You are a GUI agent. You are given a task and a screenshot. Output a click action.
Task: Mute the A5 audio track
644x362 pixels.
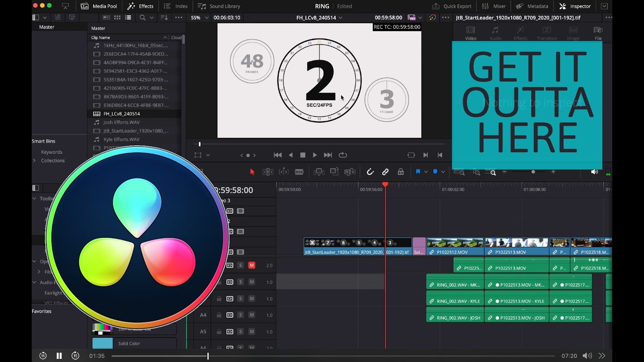click(x=252, y=332)
